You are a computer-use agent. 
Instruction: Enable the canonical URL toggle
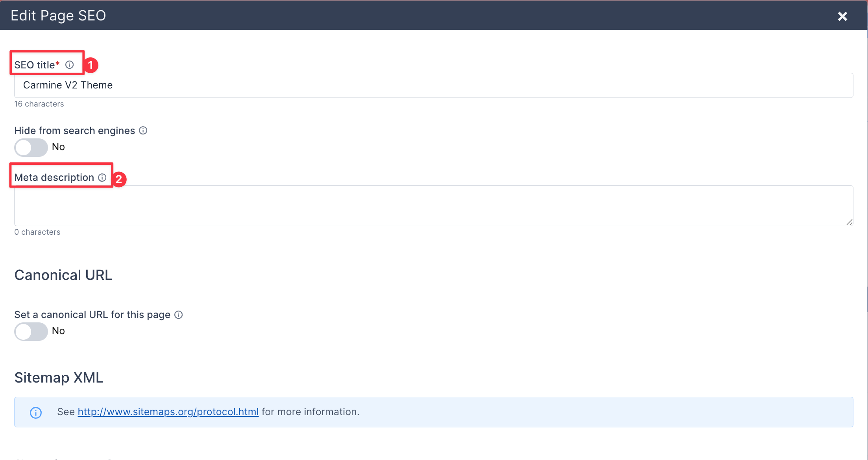click(31, 331)
